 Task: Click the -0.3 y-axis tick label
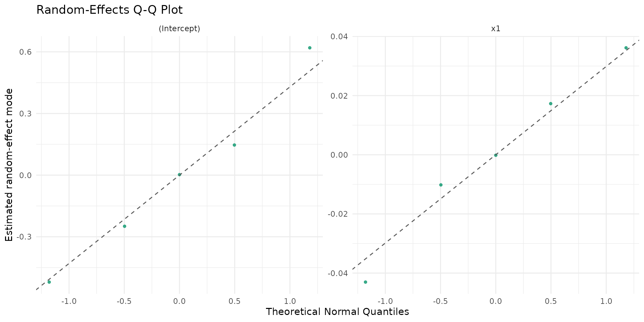tap(25, 237)
